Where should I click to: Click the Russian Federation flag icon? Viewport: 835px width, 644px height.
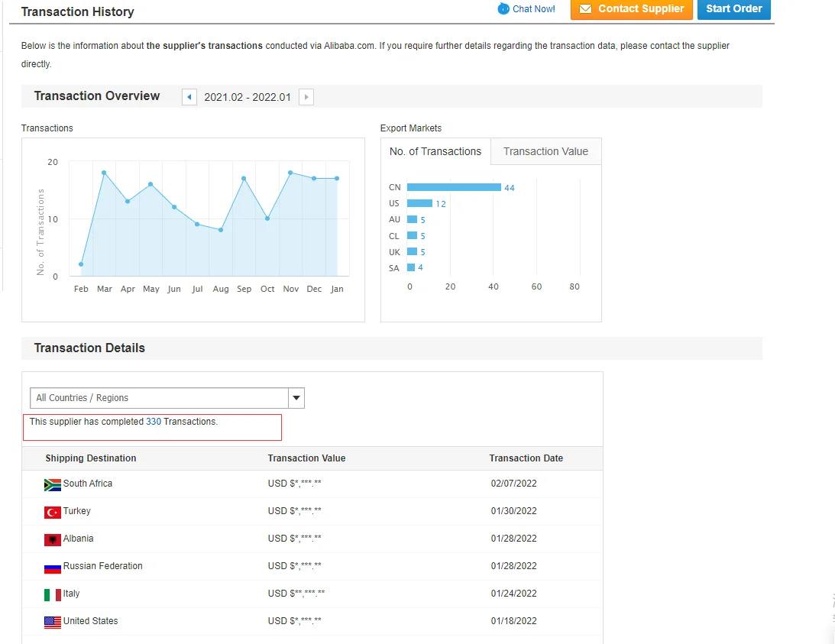[53, 567]
